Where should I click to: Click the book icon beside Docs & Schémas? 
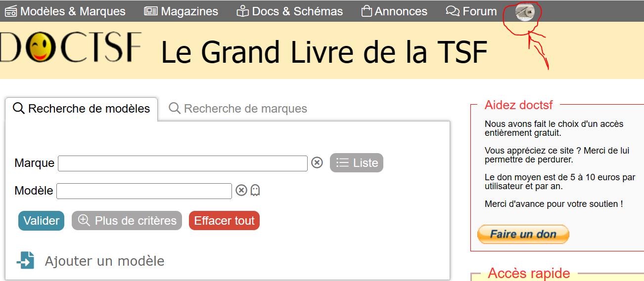point(242,11)
